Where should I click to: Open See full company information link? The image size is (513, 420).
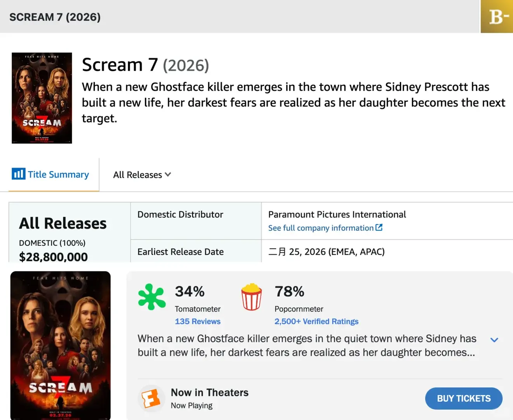[x=321, y=228]
